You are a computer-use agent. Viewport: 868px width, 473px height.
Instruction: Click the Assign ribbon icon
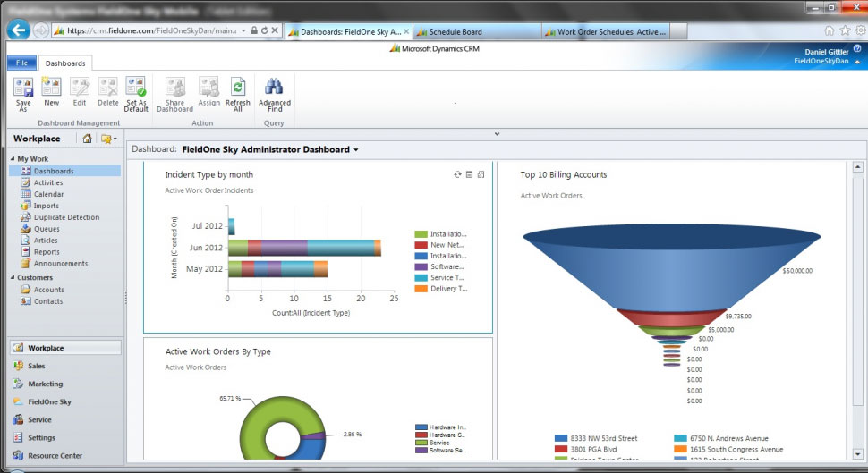[x=209, y=92]
